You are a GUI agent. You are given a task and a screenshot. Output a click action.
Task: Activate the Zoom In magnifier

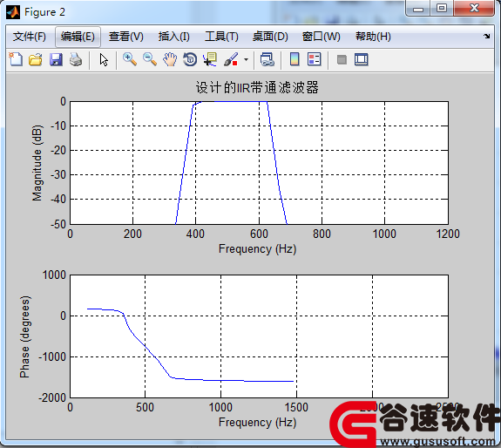130,59
